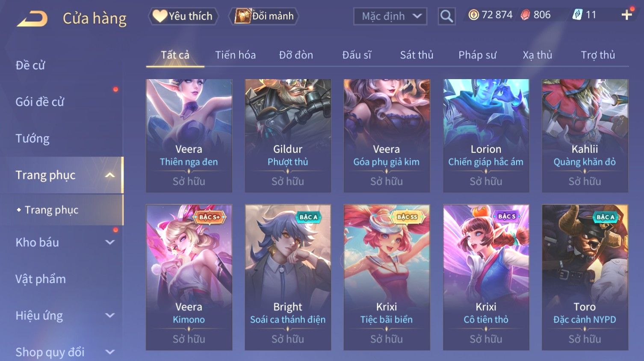Viewport: 644px width, 361px height.
Task: Select the Pháp sư tab
Action: [x=477, y=55]
